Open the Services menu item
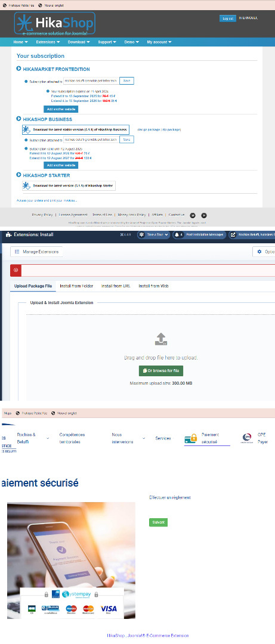This screenshot has width=275, height=644. [163, 438]
